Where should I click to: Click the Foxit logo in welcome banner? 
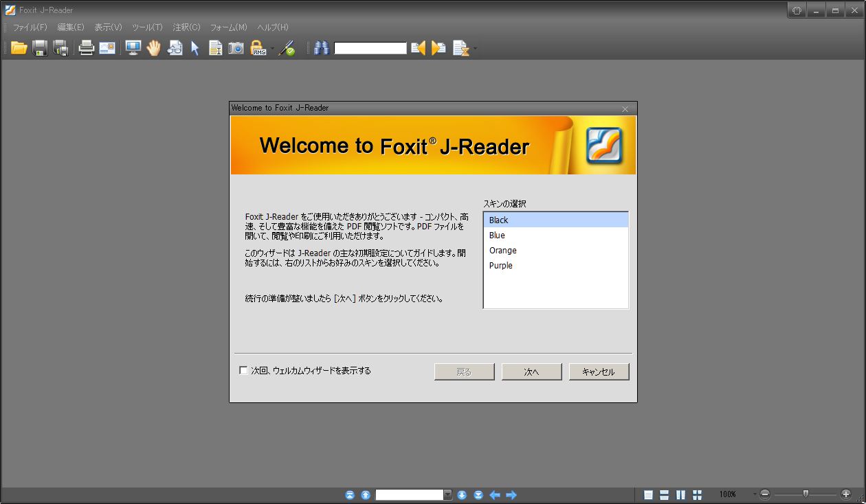point(604,146)
